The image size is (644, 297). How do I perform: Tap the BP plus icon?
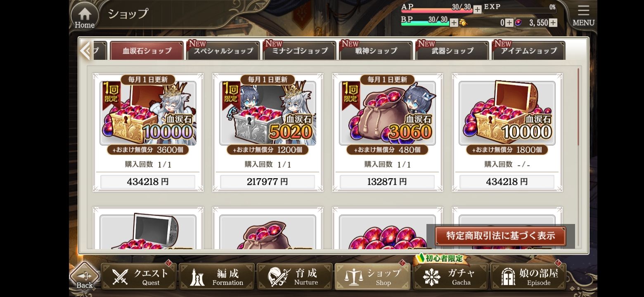tap(454, 23)
